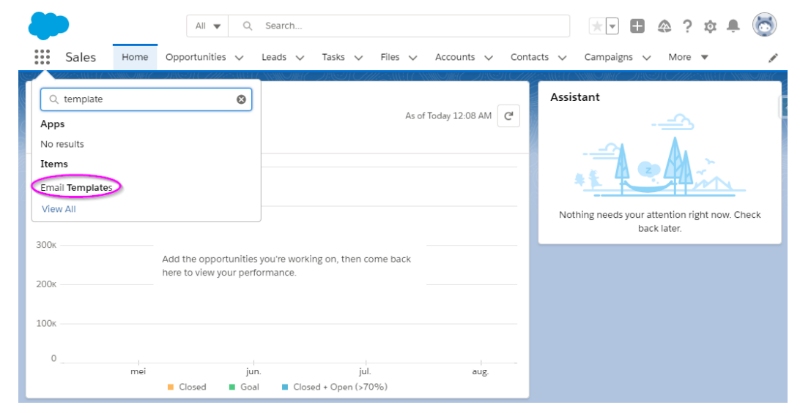The image size is (800, 413).
Task: Refresh the quarterly performance chart
Action: tap(509, 116)
